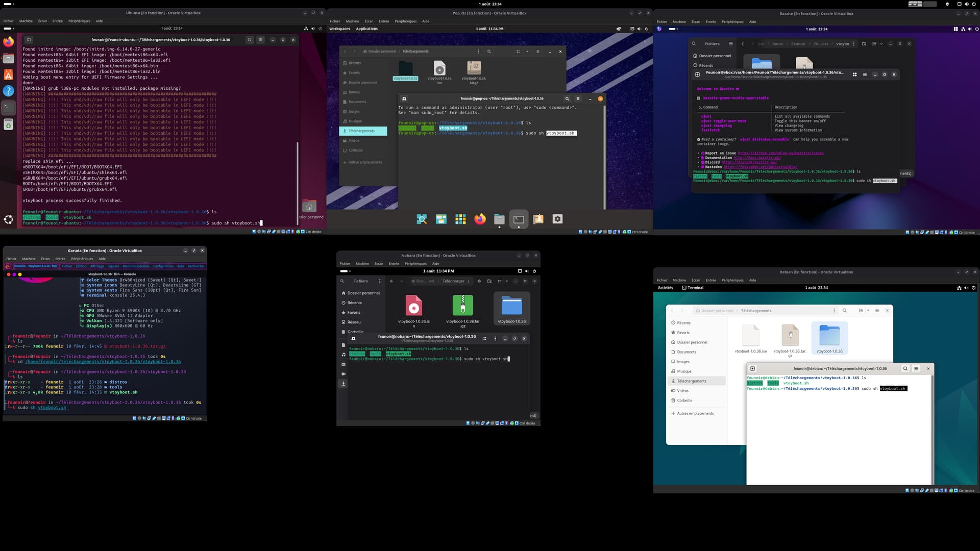This screenshot has width=980, height=551.
Task: Expand view chevron in Bazzite Files toolbar
Action: coord(881,44)
